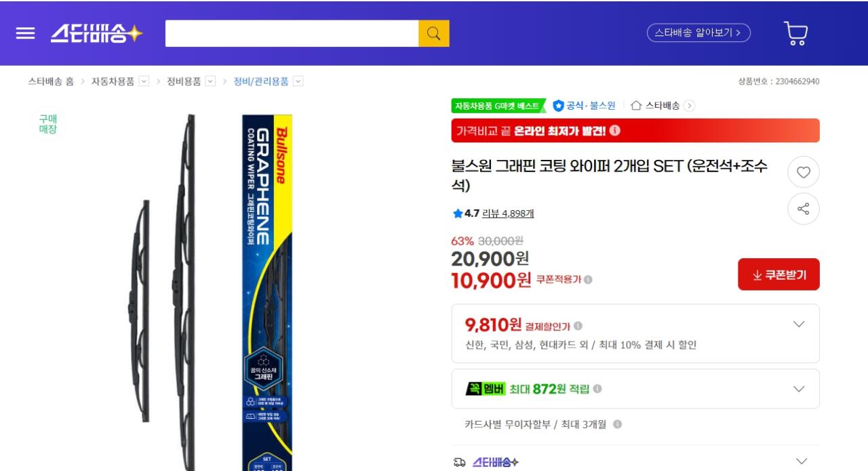The width and height of the screenshot is (868, 471).
Task: Click the yellow search magnifier button
Action: click(434, 33)
